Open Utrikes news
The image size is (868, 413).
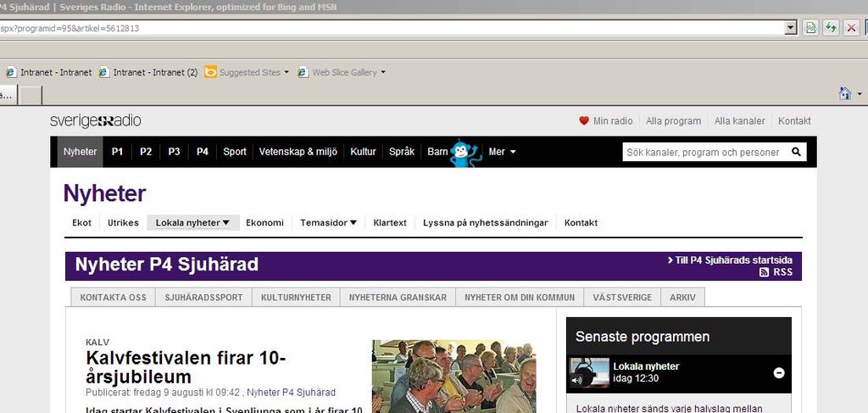coord(124,222)
